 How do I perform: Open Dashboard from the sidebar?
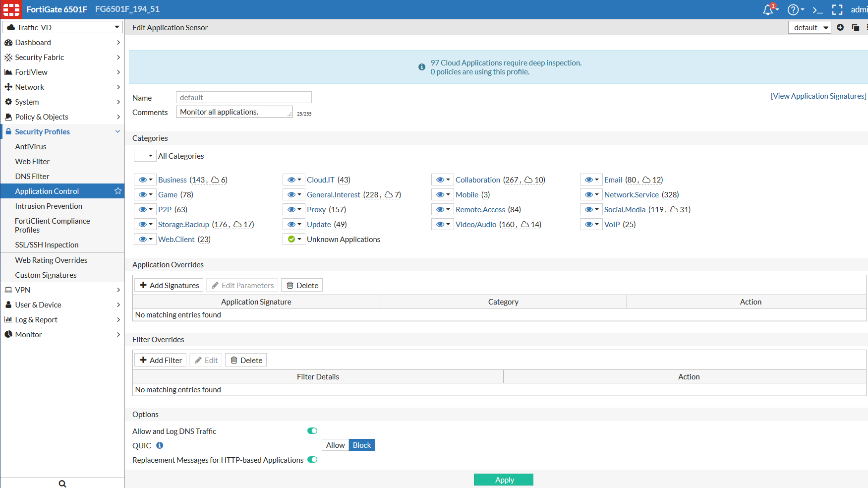point(62,43)
